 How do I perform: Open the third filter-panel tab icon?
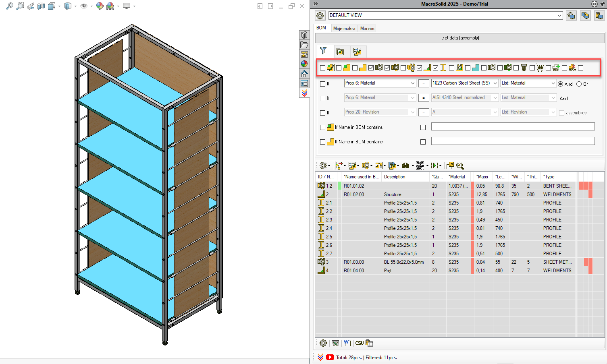357,52
